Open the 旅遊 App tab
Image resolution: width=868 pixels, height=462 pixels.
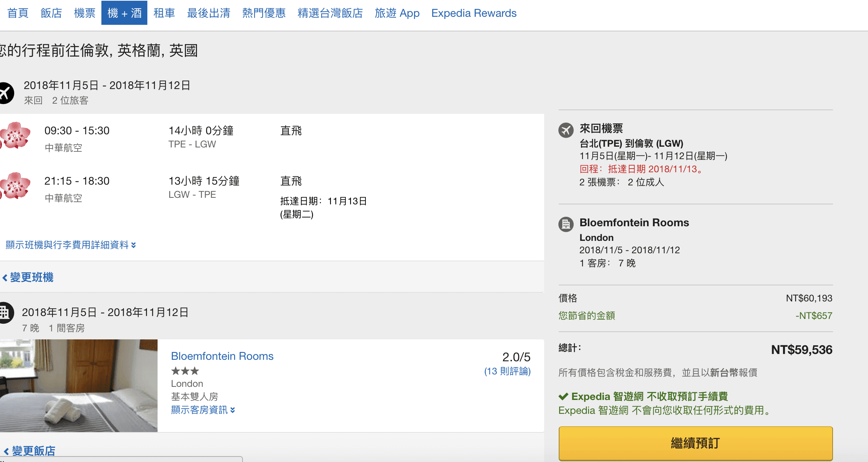point(397,13)
